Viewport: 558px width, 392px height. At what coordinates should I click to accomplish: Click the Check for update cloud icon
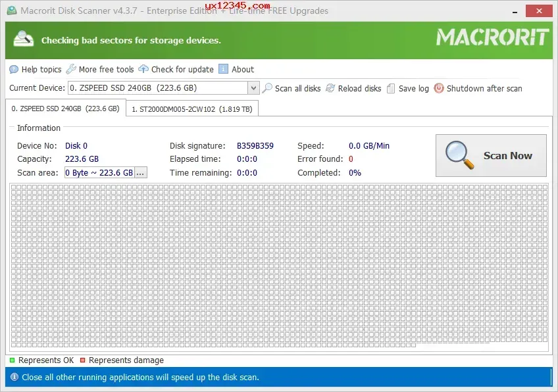(x=143, y=68)
